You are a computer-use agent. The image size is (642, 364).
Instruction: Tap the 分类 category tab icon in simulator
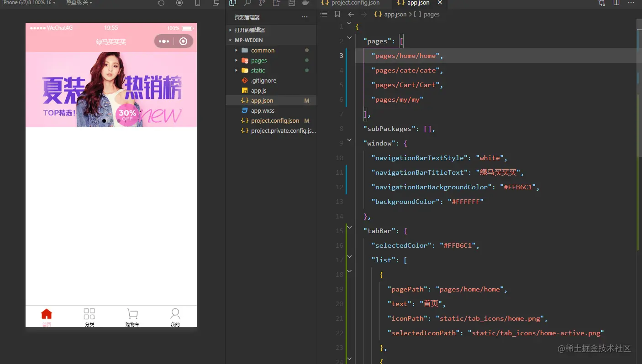coord(89,314)
